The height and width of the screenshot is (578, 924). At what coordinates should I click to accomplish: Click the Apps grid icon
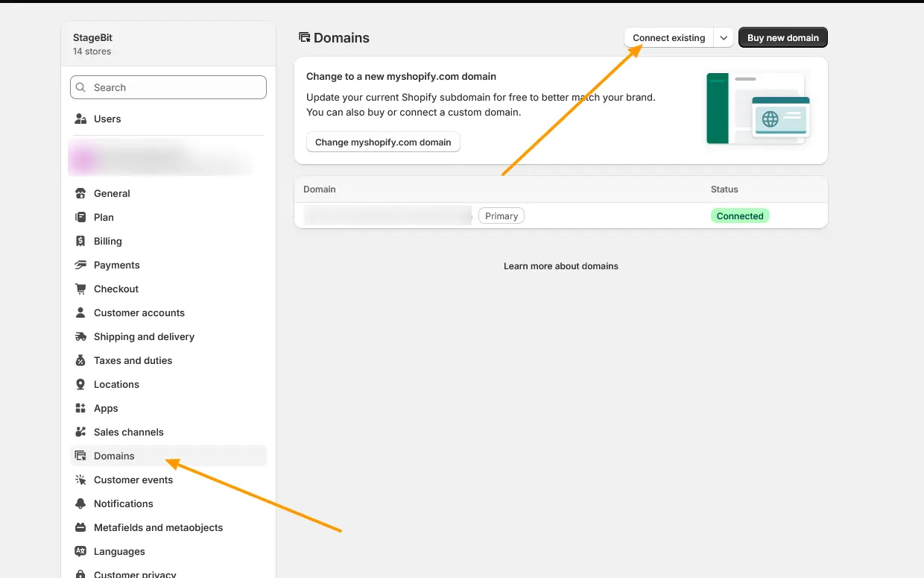80,408
